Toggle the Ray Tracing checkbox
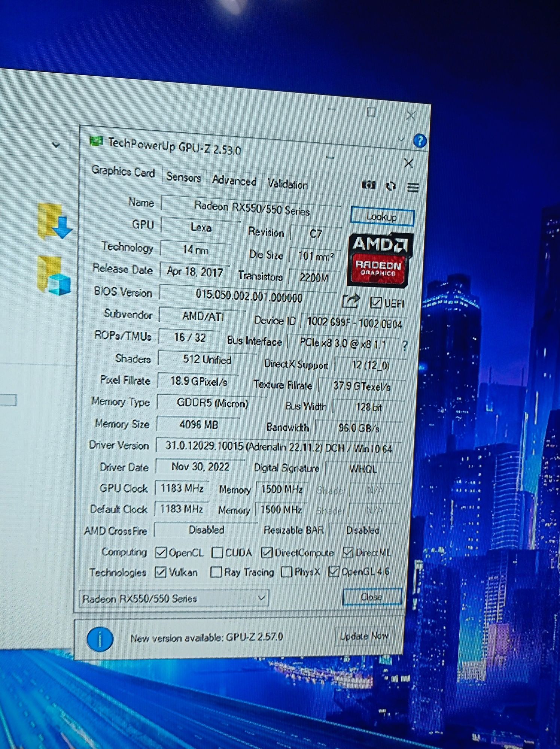The height and width of the screenshot is (749, 560). point(216,572)
